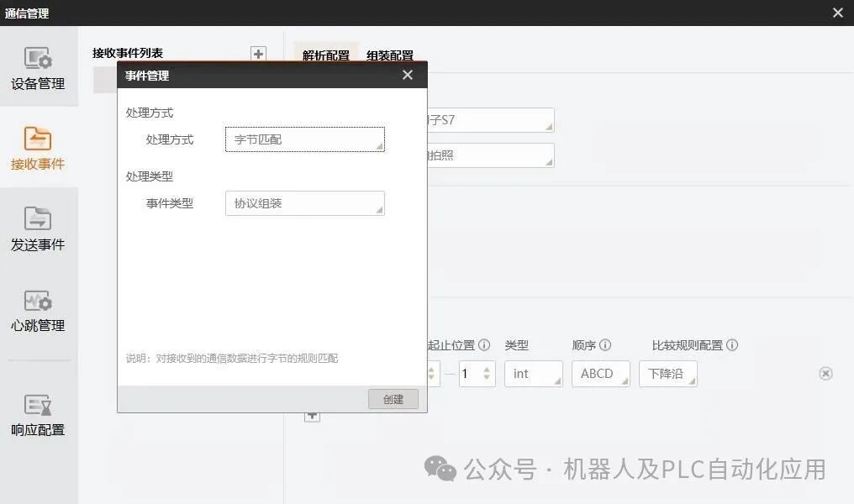This screenshot has width=854, height=504.
Task: Open 响应配置 settings
Action: click(x=38, y=415)
